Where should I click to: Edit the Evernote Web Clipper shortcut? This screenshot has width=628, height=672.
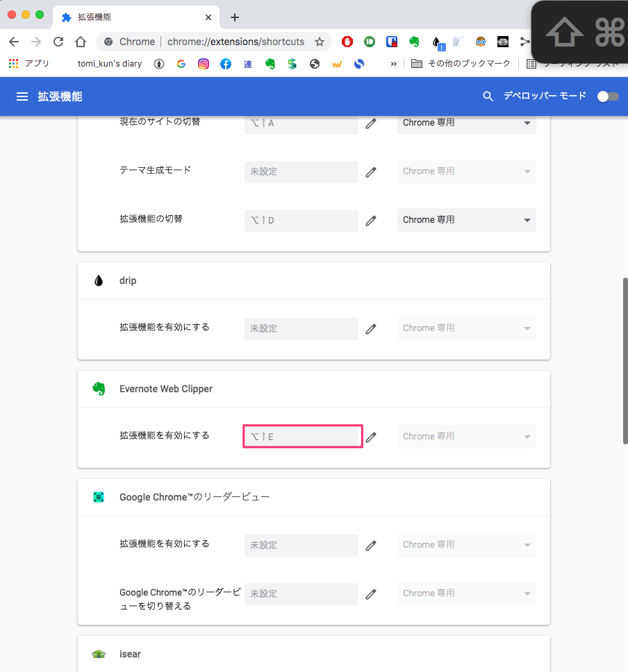pos(371,437)
